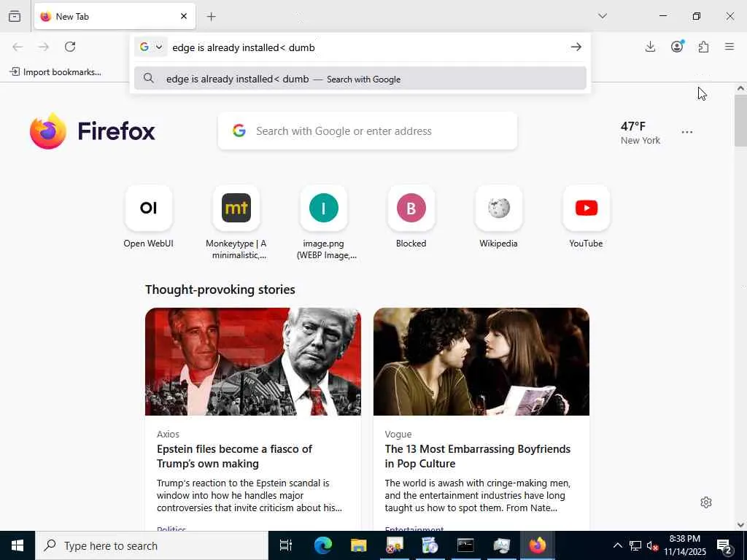This screenshot has height=560, width=747.
Task: Click the Go arrow in the address bar
Action: (576, 47)
